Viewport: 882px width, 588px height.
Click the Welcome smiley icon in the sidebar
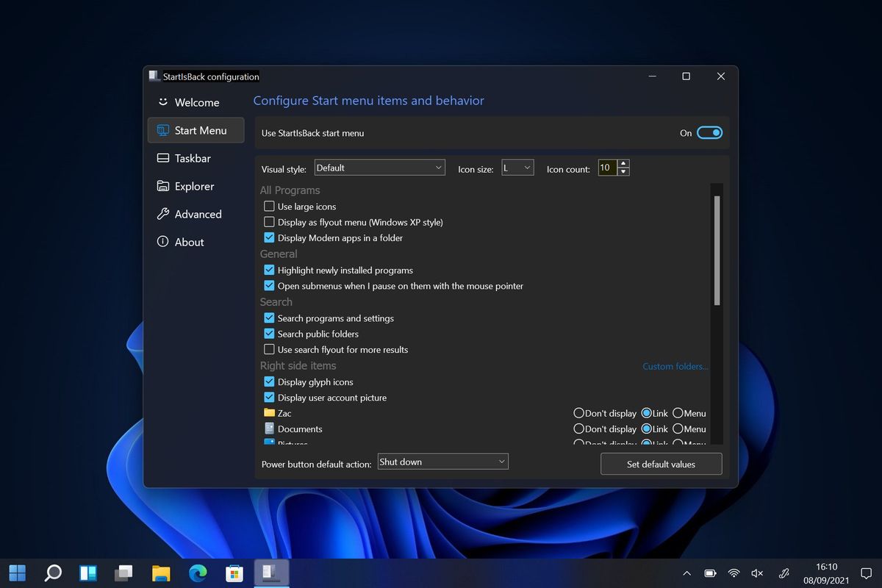(x=162, y=102)
